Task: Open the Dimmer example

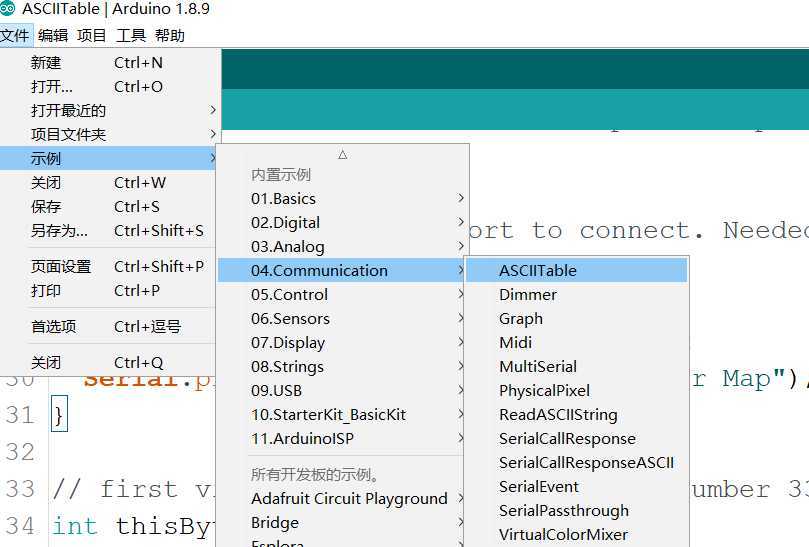Action: coord(577,295)
